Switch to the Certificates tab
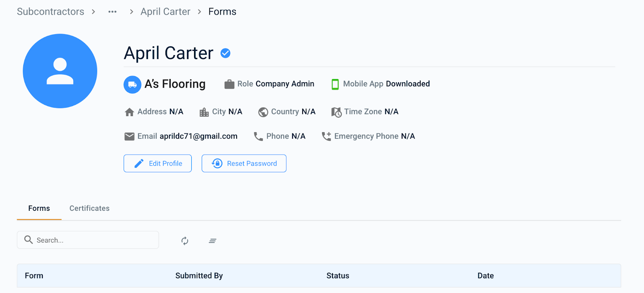Image resolution: width=644 pixels, height=293 pixels. [89, 208]
